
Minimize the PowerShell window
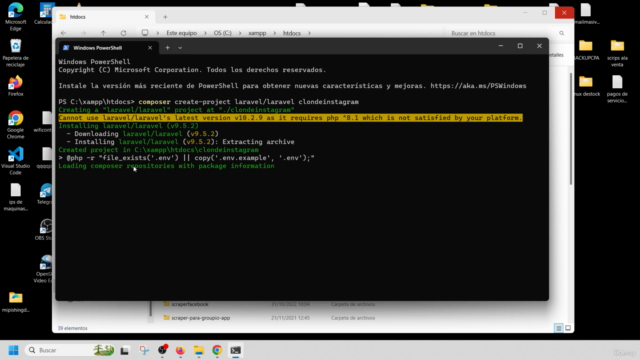(x=501, y=46)
